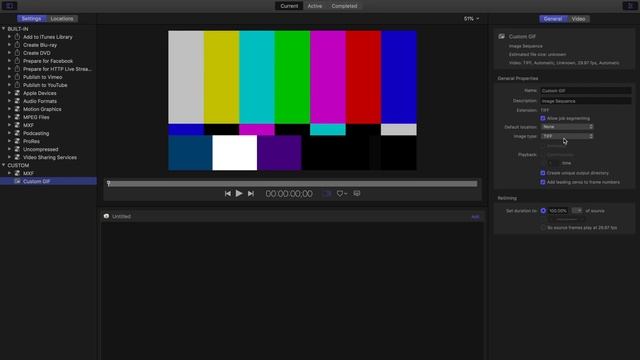Open the Image type dropdown
640x360 pixels.
[x=567, y=136]
